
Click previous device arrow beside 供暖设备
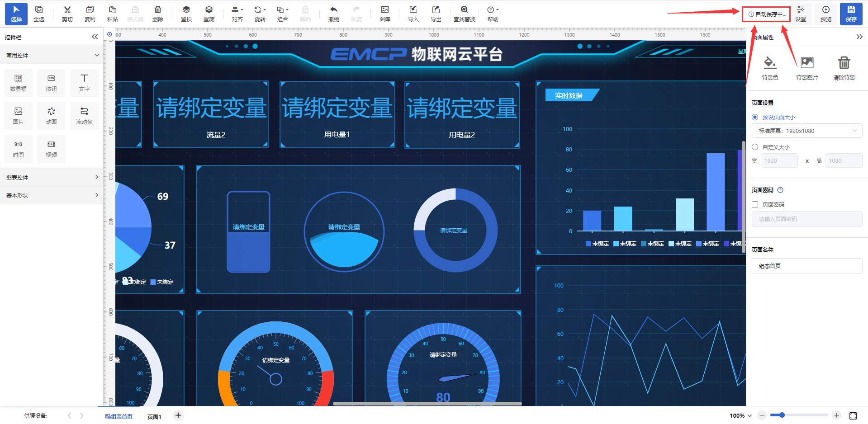(x=69, y=415)
